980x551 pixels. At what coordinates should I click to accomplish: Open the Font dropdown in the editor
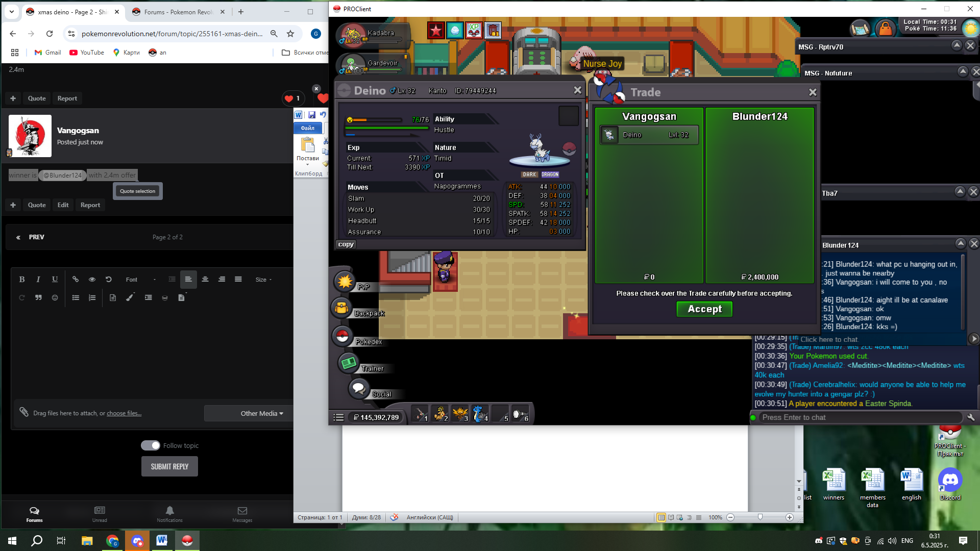141,280
